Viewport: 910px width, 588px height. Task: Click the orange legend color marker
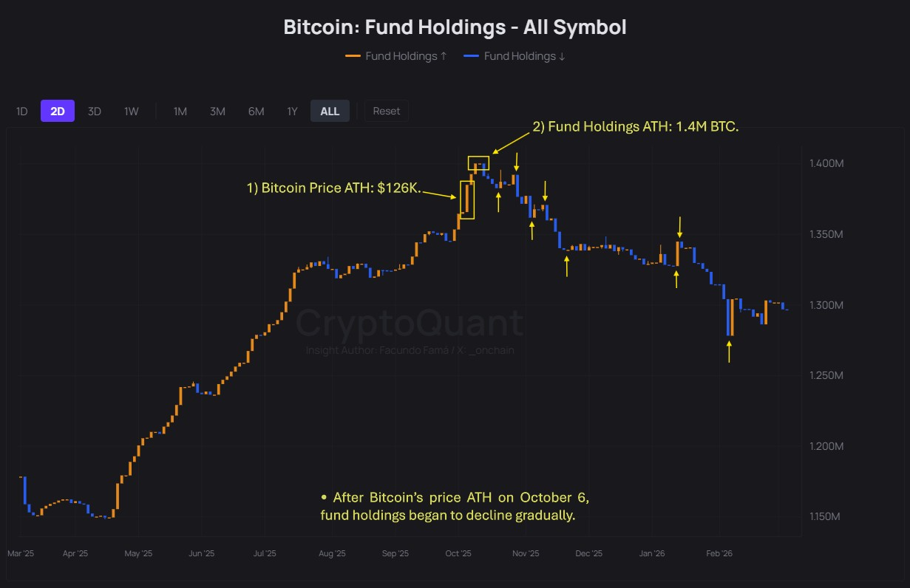pos(353,56)
